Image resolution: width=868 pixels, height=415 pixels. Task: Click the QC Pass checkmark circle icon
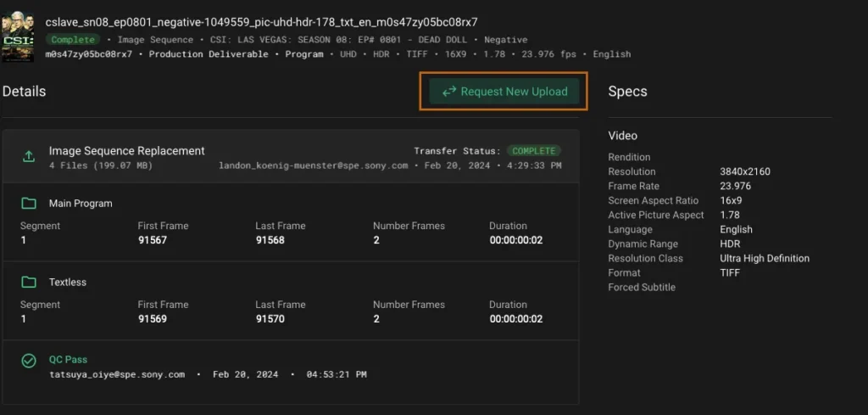(x=29, y=361)
